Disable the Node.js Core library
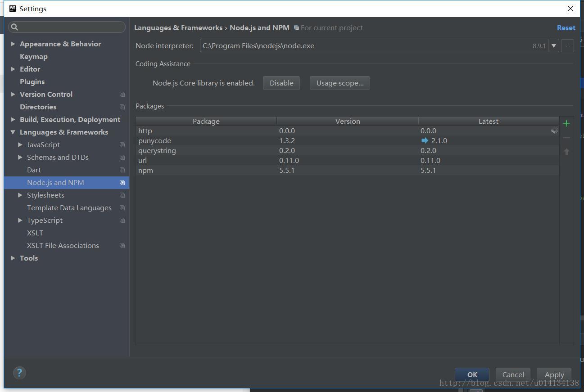This screenshot has height=392, width=584. click(281, 83)
